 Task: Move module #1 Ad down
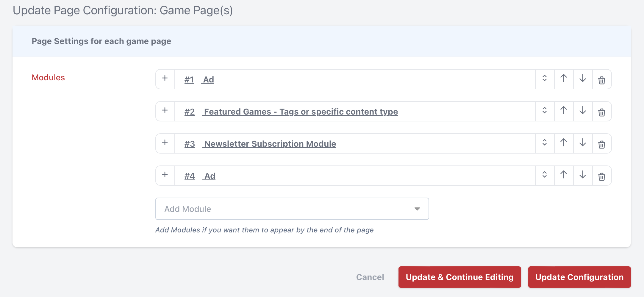click(x=583, y=79)
